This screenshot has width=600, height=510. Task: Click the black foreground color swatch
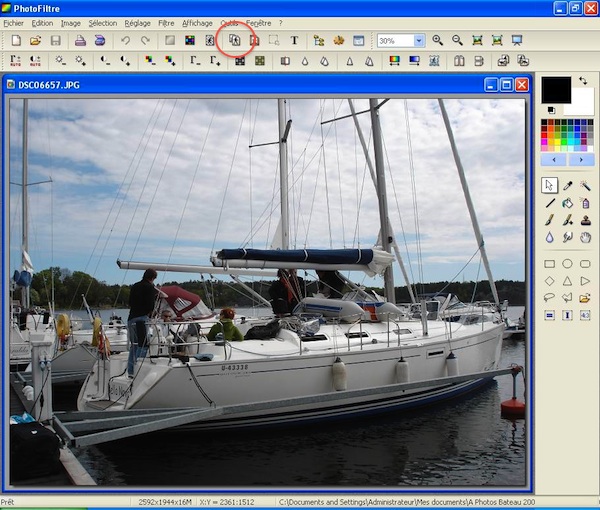[556, 90]
